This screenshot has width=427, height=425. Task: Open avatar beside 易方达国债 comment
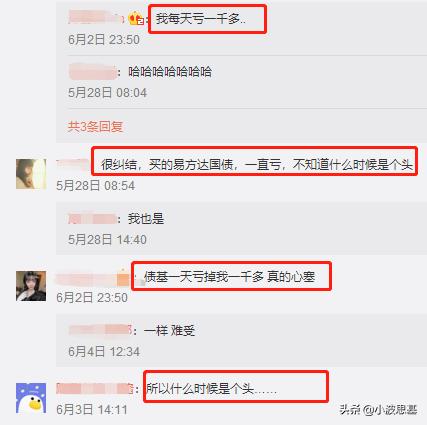click(31, 174)
